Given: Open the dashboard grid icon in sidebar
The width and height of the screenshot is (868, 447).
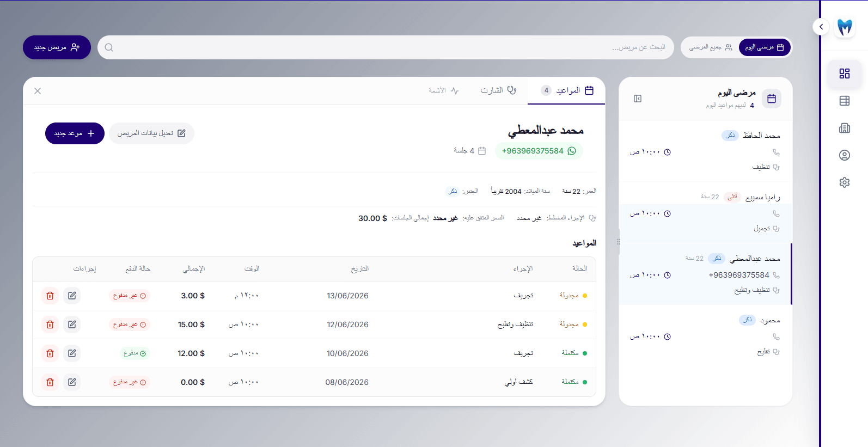Looking at the screenshot, I should tap(844, 74).
